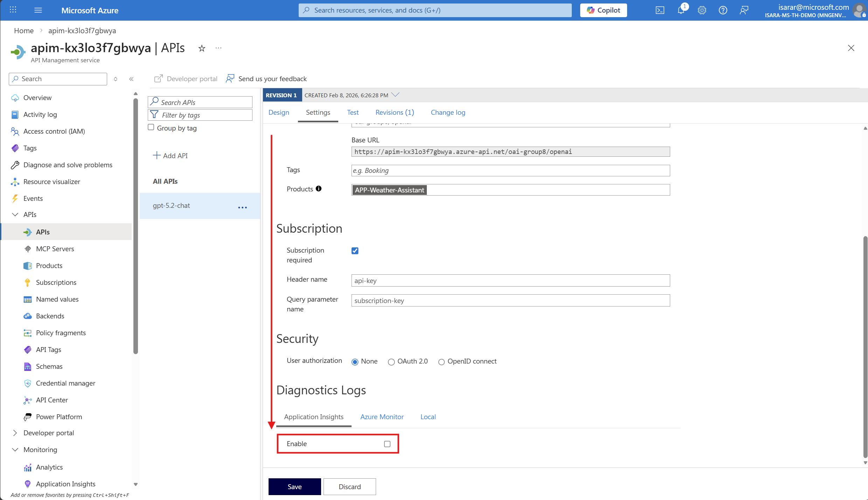Screen dimensions: 868x500
Task: Switch to Local diagnostics tab
Action: coord(428,417)
